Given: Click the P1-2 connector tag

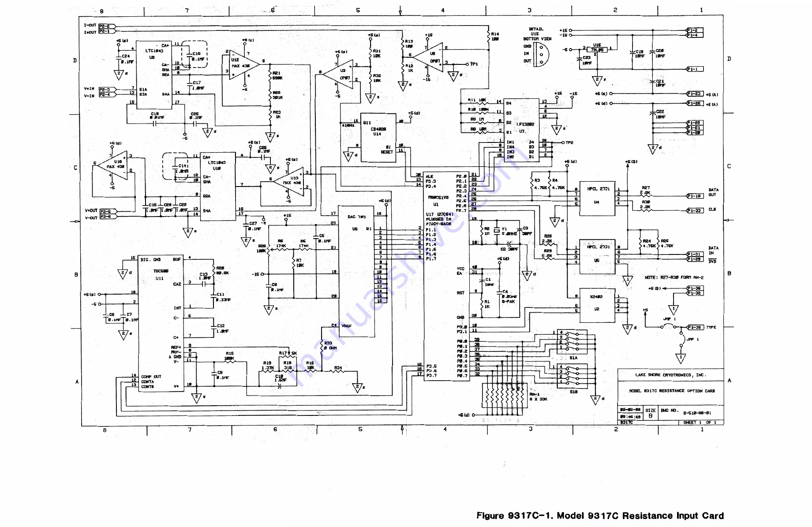Looking at the screenshot, I should click(x=695, y=30).
